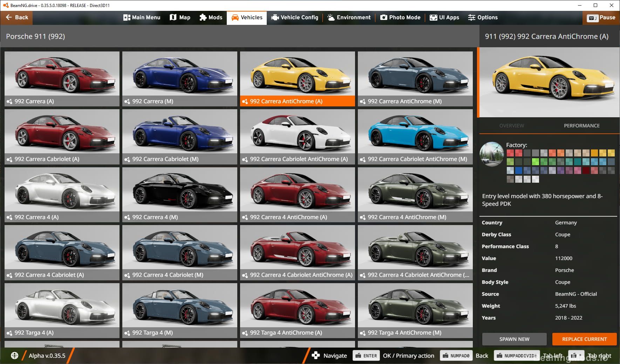620x364 pixels.
Task: Click the NUMPADDIVIDE key hint icon
Action: point(517,356)
